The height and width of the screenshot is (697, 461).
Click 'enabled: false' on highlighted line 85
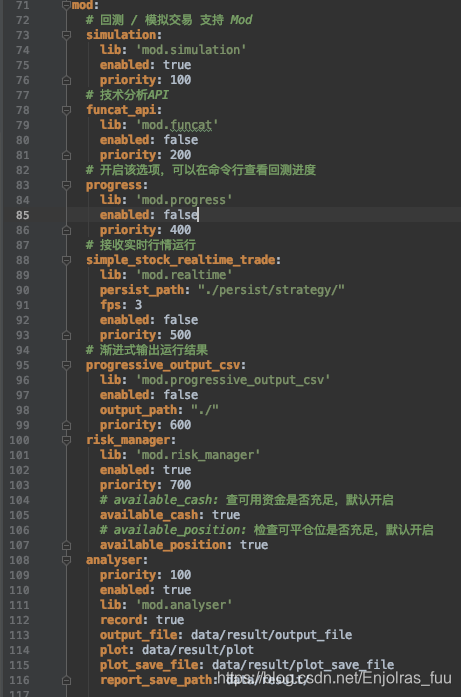(149, 215)
